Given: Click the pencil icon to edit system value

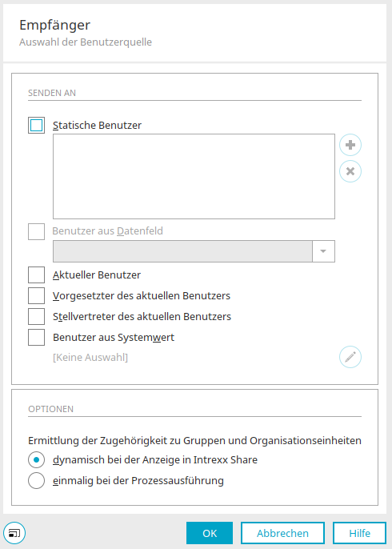Looking at the screenshot, I should pyautogui.click(x=350, y=357).
